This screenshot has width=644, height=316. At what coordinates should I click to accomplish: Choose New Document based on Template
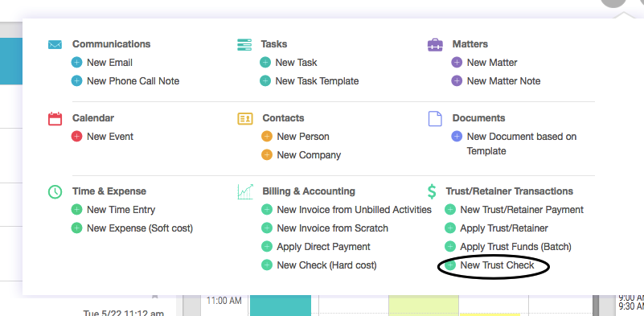[522, 143]
